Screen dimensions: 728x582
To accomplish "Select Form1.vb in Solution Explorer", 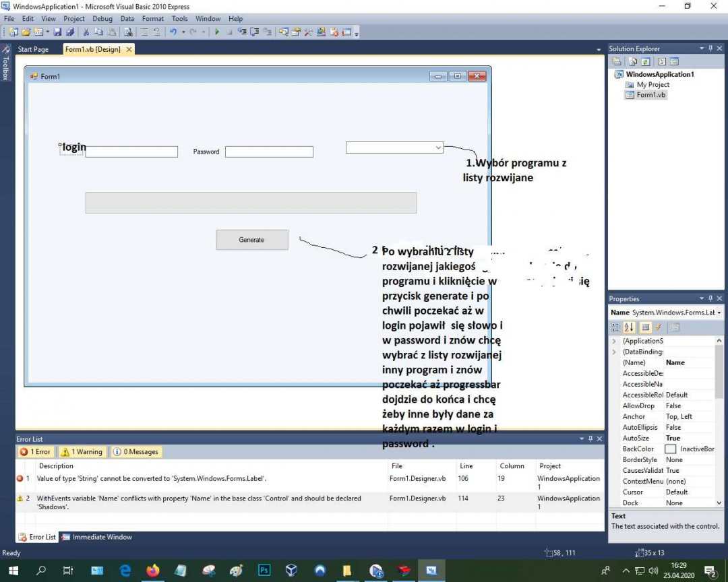I will pyautogui.click(x=650, y=95).
